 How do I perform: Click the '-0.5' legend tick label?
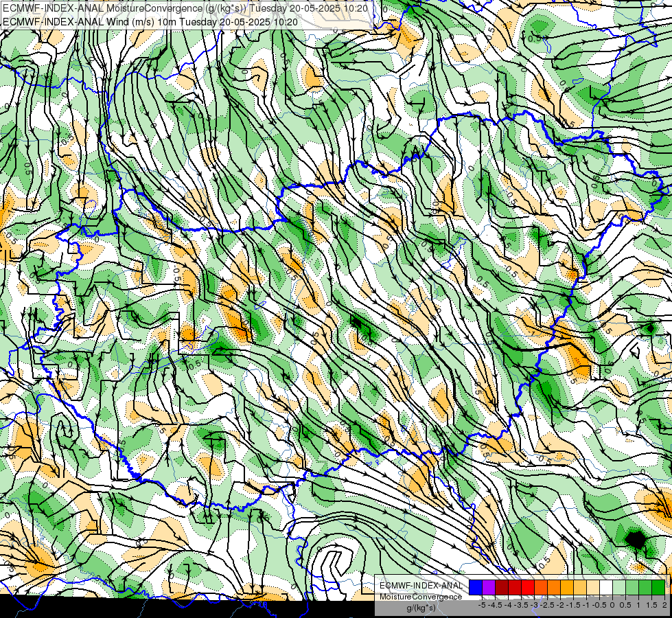(x=599, y=605)
